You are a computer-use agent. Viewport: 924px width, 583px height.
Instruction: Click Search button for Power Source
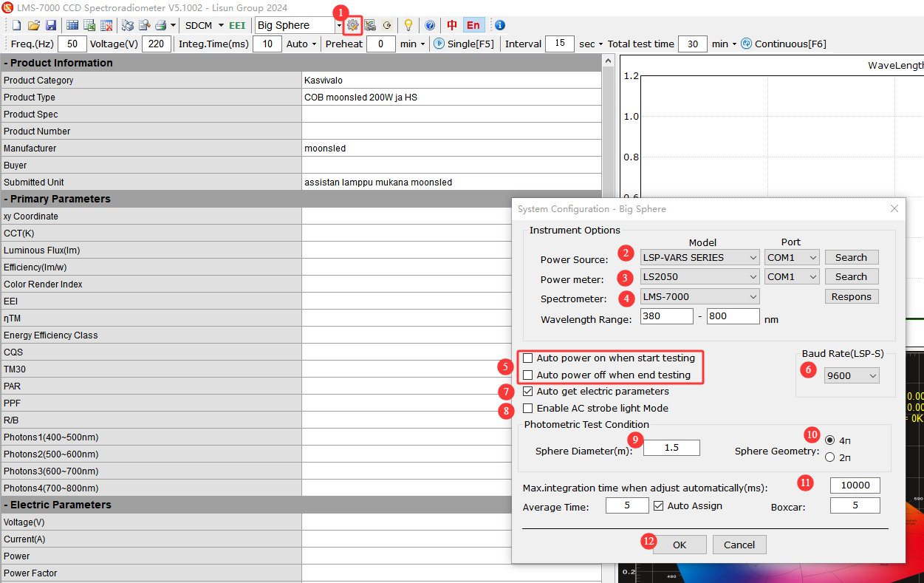pyautogui.click(x=852, y=258)
